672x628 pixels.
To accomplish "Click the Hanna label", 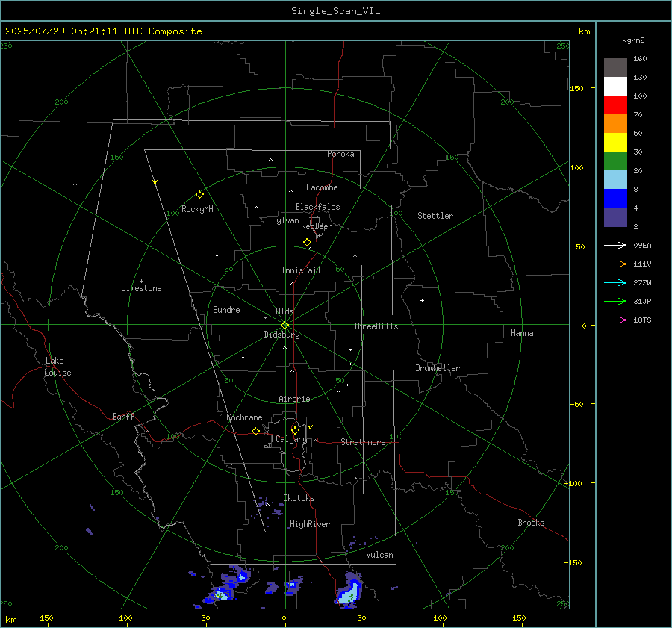I will 522,333.
